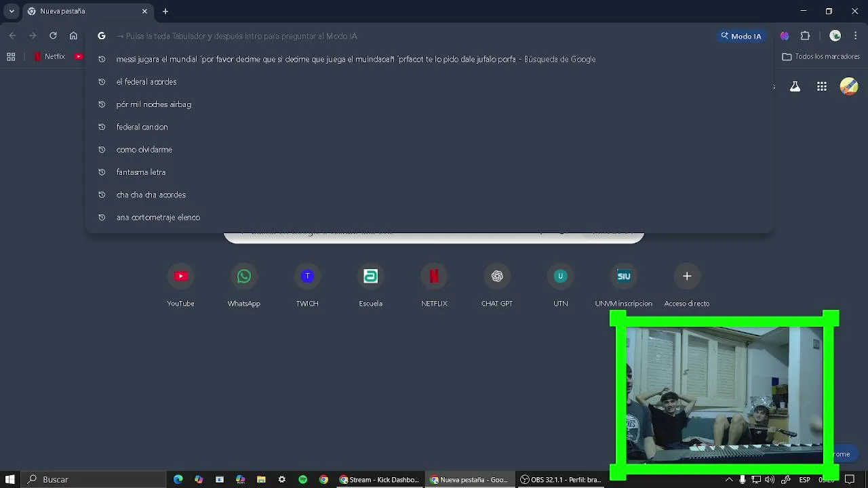
Task: Click the Modo IA button
Action: tap(741, 36)
